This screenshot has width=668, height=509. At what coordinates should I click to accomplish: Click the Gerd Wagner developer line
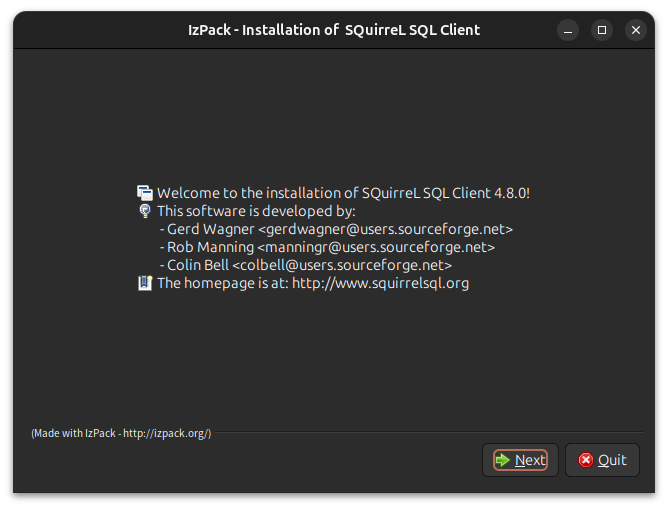click(x=336, y=229)
